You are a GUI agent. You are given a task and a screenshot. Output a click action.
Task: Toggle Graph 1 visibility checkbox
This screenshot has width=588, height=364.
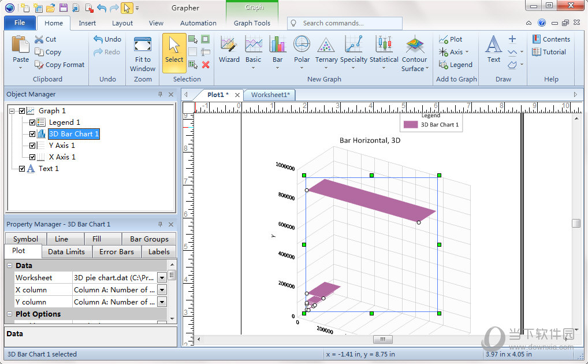(x=22, y=111)
